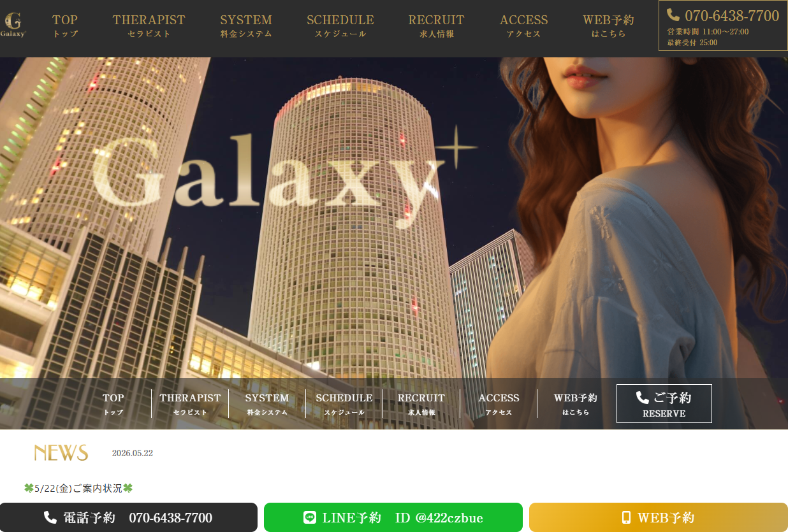Click the mobile icon in WEB予約 bar

pyautogui.click(x=626, y=517)
